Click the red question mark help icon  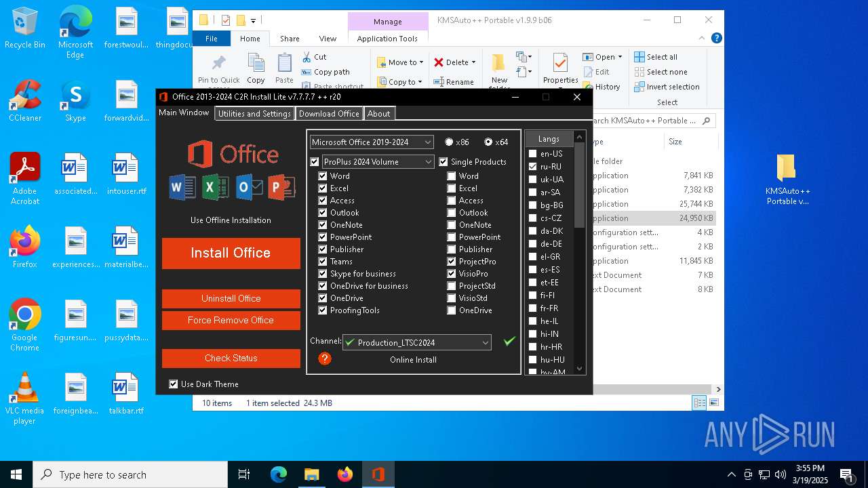point(325,359)
